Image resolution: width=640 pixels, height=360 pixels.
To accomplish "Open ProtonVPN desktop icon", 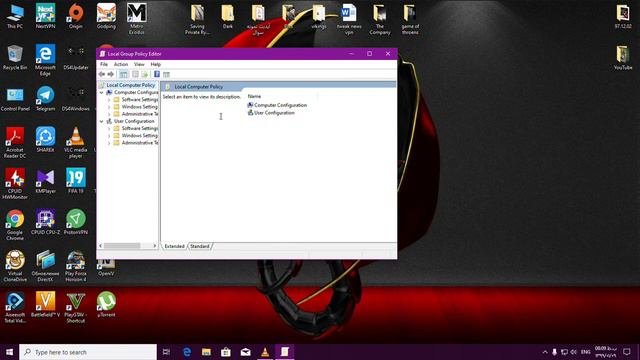I will click(x=76, y=223).
